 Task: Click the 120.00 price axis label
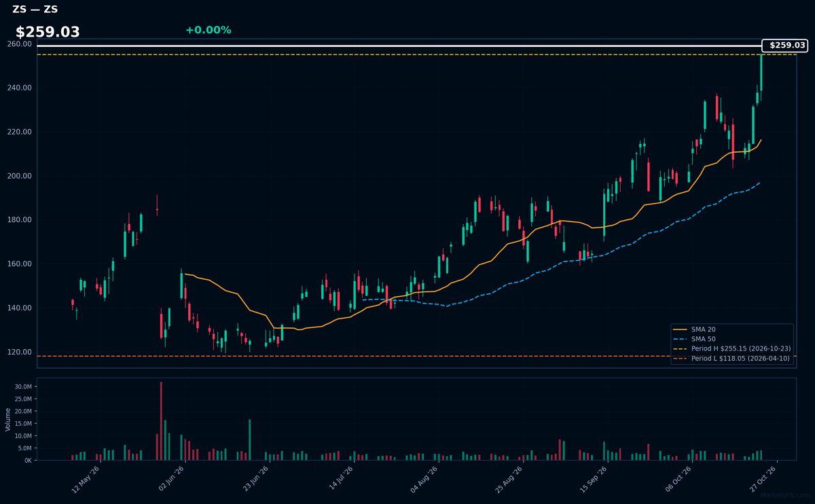[20, 352]
